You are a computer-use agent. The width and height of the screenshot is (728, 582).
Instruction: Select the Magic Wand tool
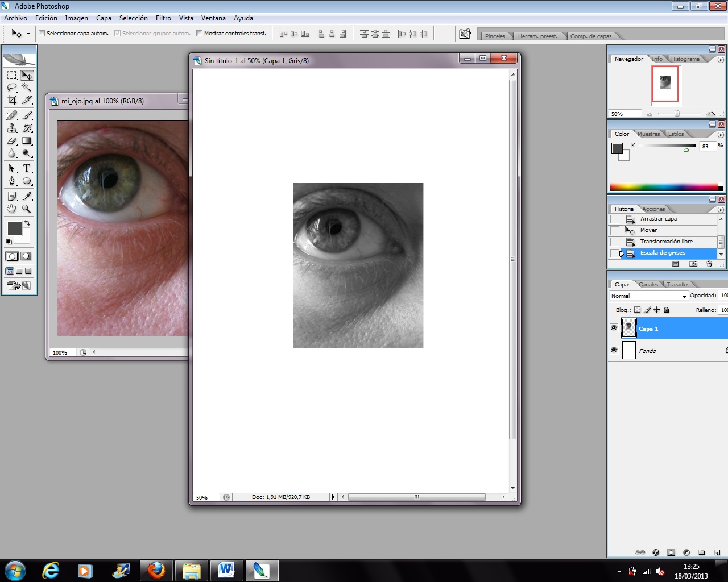point(27,88)
